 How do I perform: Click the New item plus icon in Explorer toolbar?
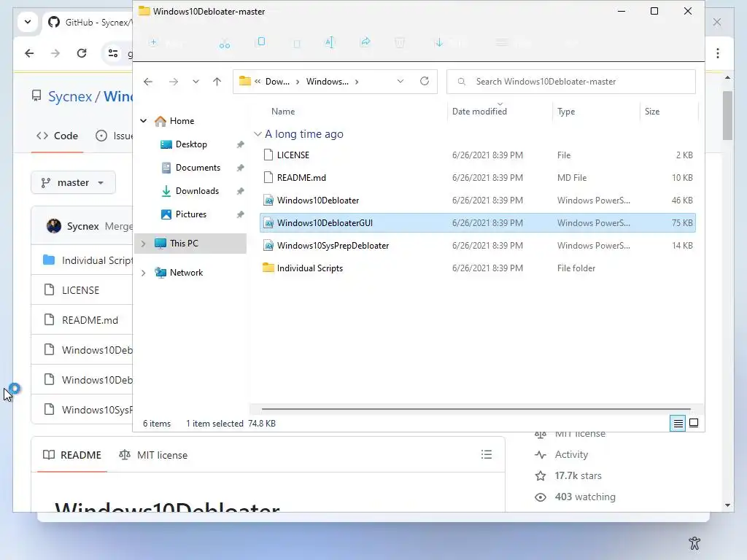153,42
